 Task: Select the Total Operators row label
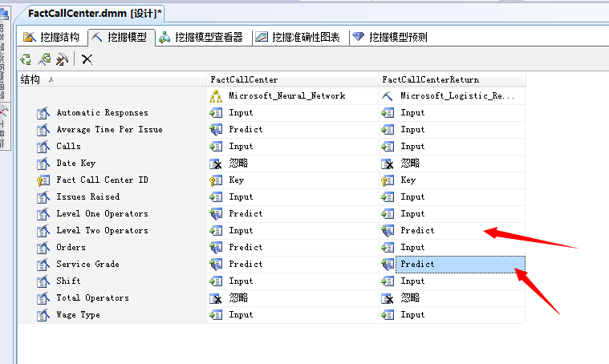(92, 298)
